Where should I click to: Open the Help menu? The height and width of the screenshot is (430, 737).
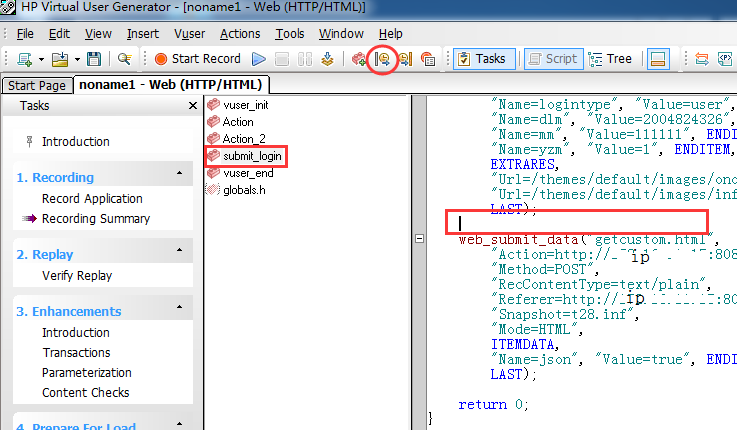click(391, 34)
